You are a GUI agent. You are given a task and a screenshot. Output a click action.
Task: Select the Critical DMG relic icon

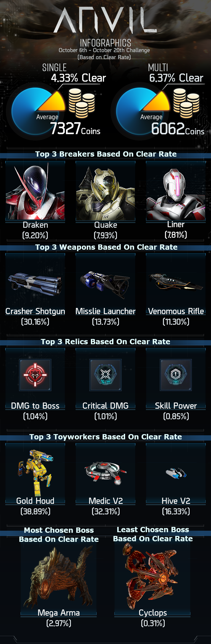(x=105, y=375)
